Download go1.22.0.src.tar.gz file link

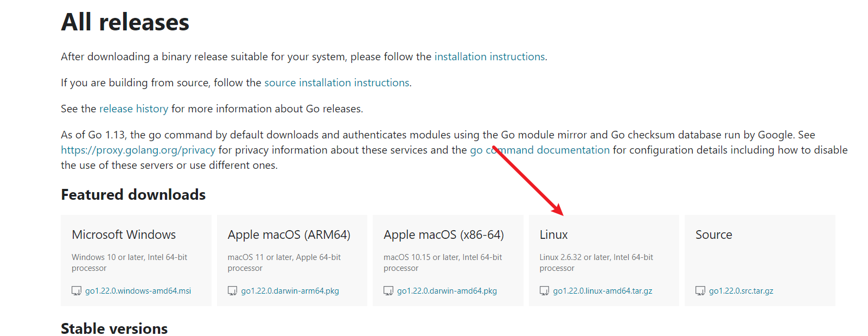(x=741, y=291)
